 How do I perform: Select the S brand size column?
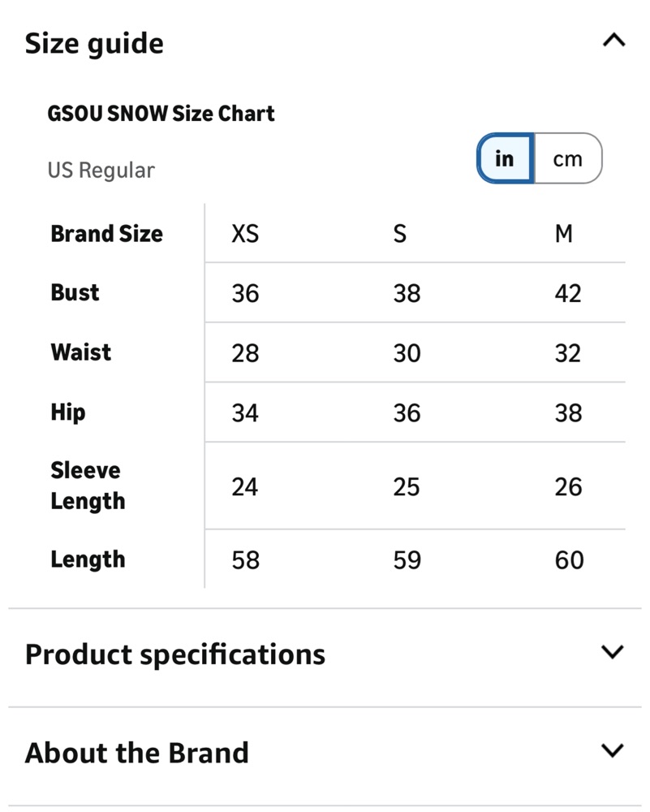coord(399,234)
